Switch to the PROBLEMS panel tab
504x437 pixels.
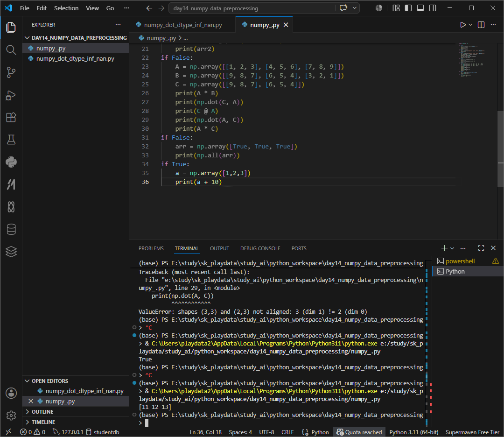click(151, 248)
